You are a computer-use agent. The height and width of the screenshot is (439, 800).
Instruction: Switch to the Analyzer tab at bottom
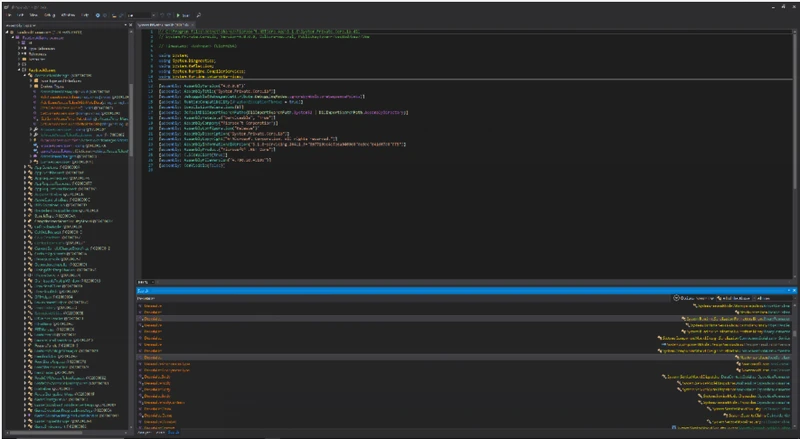pyautogui.click(x=145, y=432)
